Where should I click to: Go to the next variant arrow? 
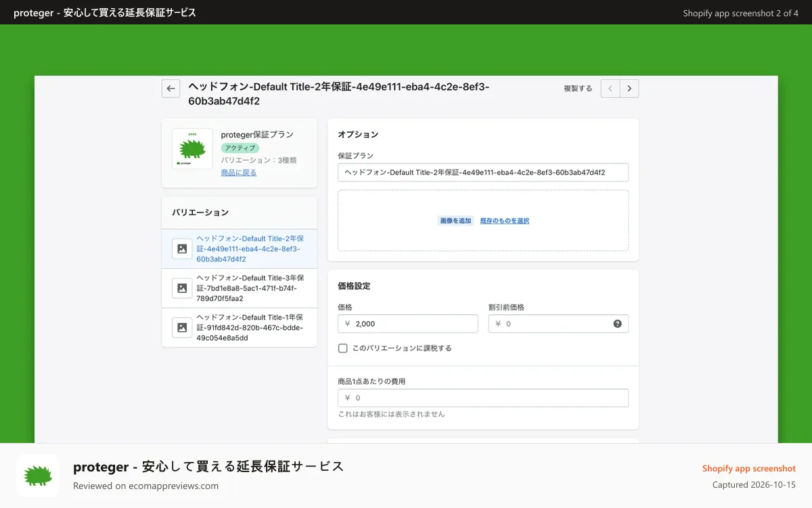[x=629, y=88]
